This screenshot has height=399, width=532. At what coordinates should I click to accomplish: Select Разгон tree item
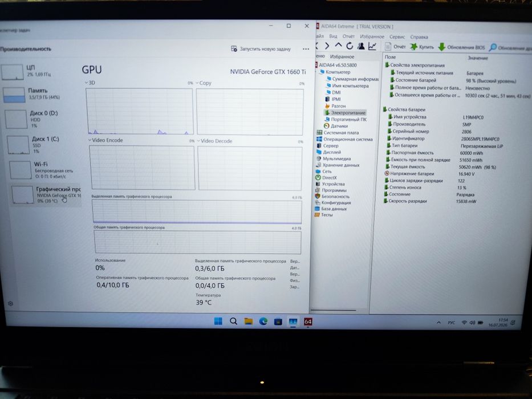tap(335, 106)
